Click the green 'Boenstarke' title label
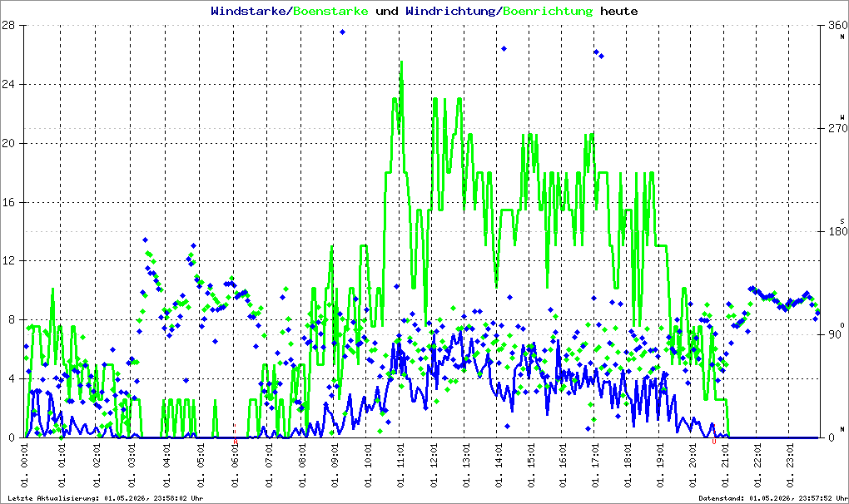 point(330,11)
